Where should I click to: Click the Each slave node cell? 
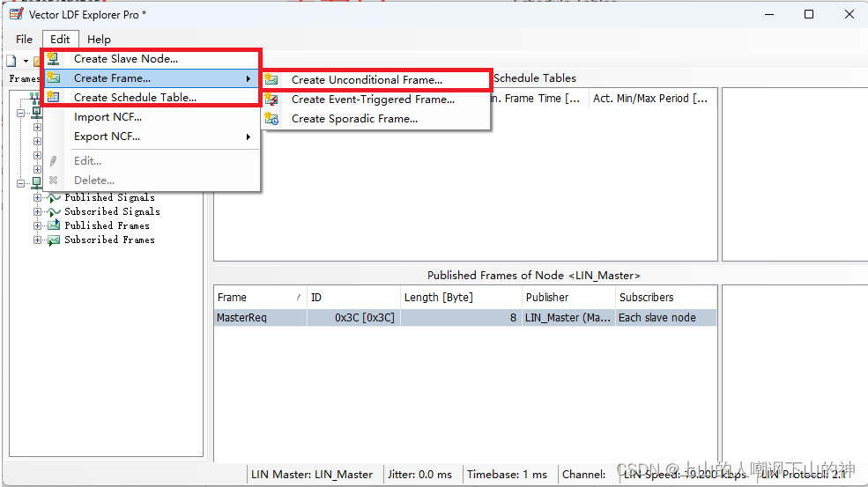point(666,318)
